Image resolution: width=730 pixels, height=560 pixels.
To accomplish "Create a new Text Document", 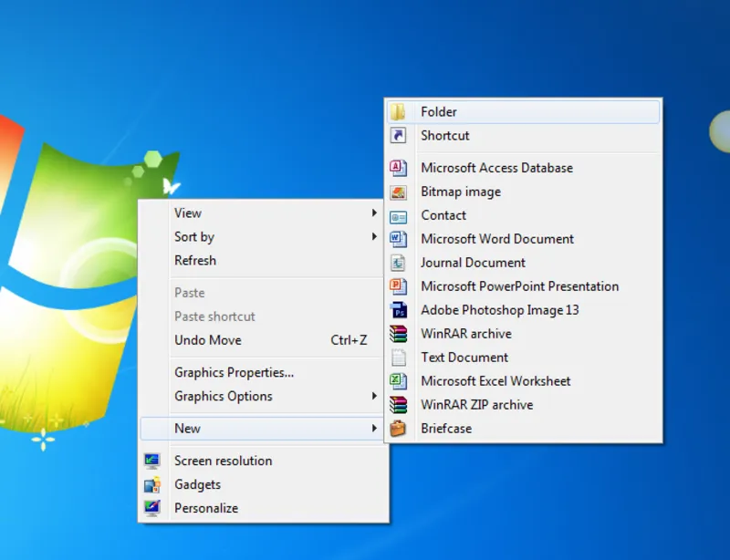I will click(x=523, y=358).
